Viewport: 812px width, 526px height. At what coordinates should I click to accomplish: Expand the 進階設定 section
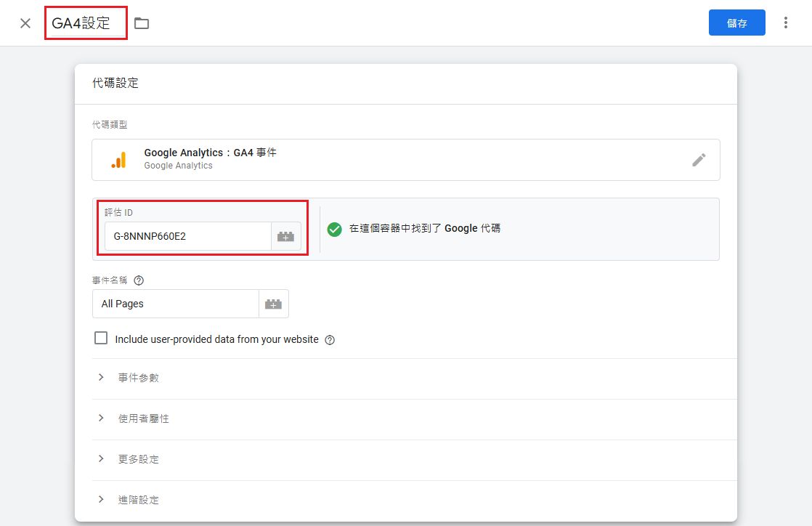[139, 500]
